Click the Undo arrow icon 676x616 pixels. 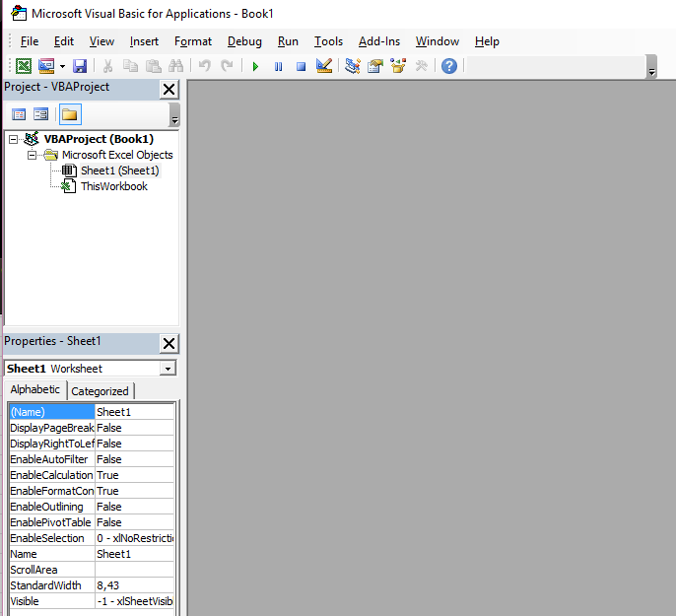pyautogui.click(x=204, y=66)
